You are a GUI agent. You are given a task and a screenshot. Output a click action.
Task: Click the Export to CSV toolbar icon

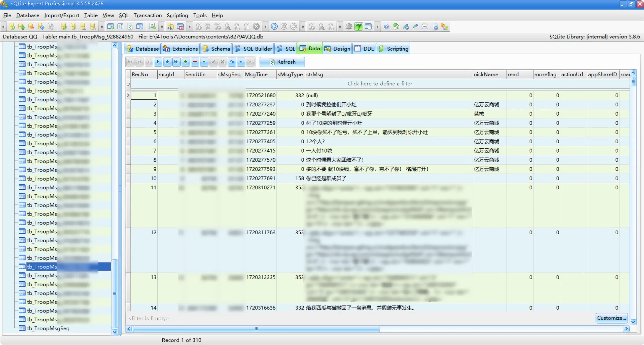180,27
